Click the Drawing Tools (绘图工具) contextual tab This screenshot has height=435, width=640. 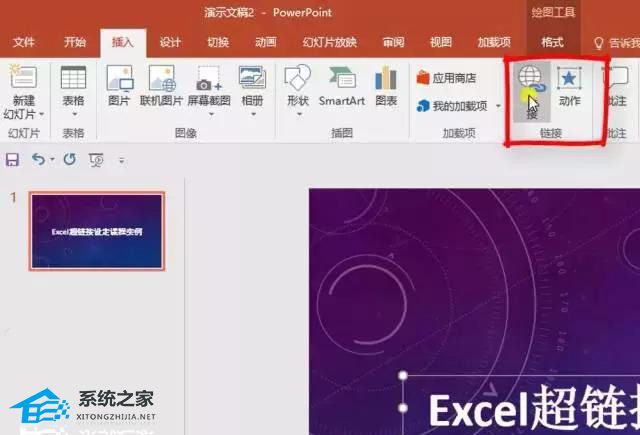553,12
